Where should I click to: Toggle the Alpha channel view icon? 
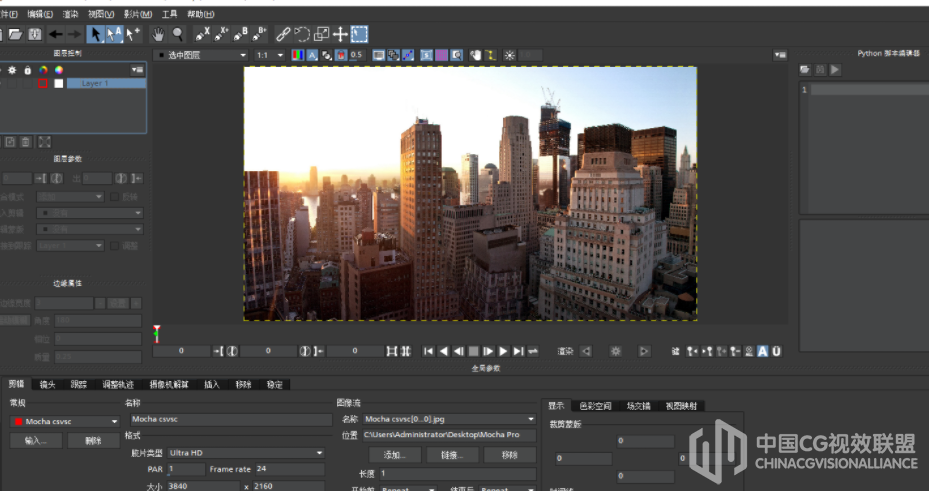pos(312,55)
